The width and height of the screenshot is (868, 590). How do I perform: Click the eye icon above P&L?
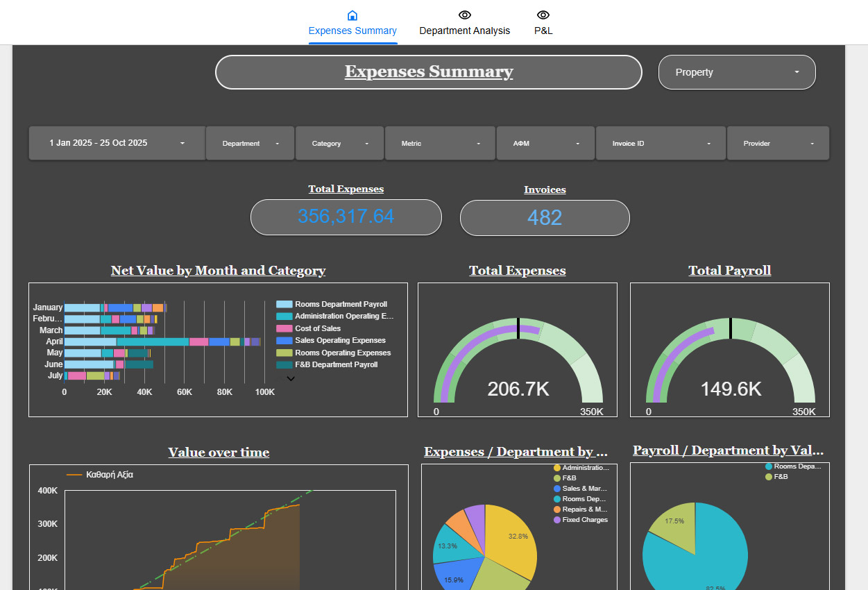(x=543, y=15)
